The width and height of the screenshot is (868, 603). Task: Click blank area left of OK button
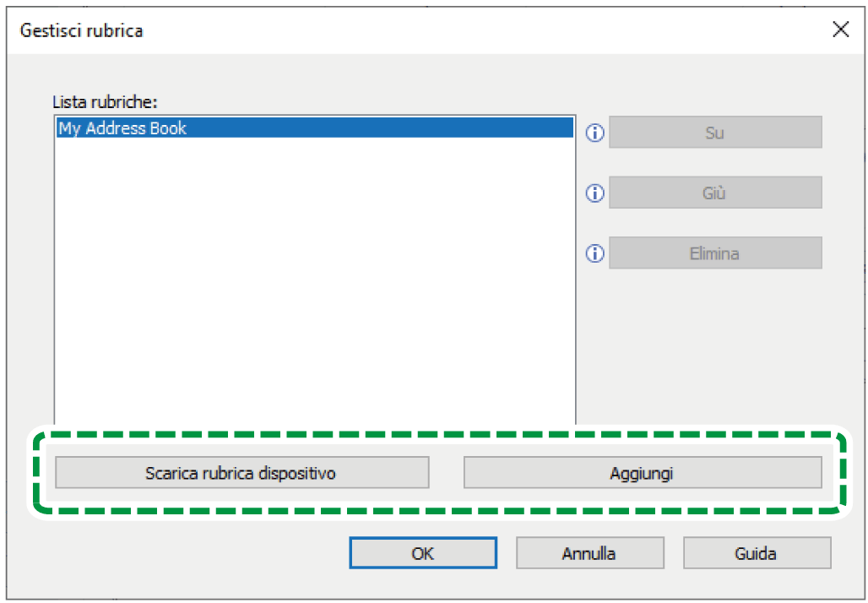tap(182, 553)
